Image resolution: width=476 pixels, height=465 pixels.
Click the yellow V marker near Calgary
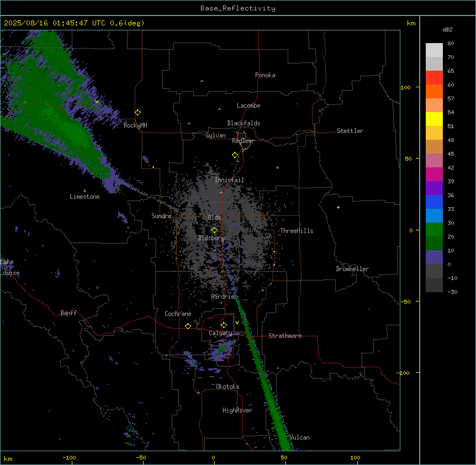pos(237,323)
